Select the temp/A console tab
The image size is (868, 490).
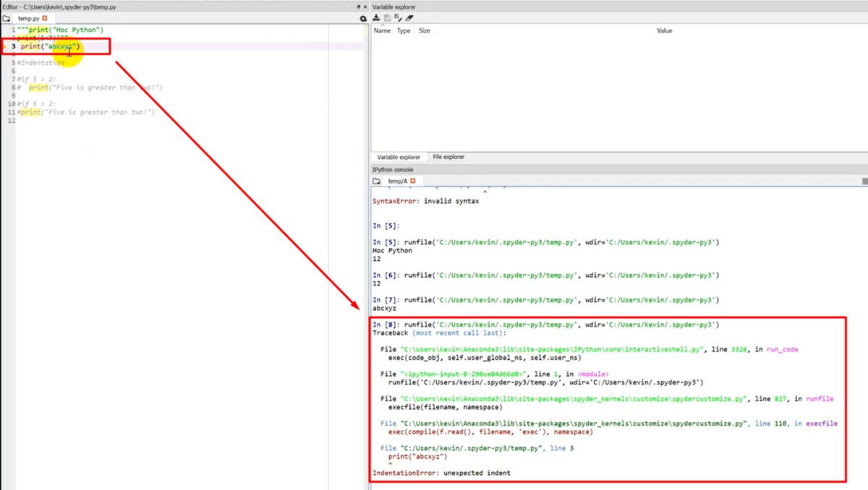click(397, 181)
